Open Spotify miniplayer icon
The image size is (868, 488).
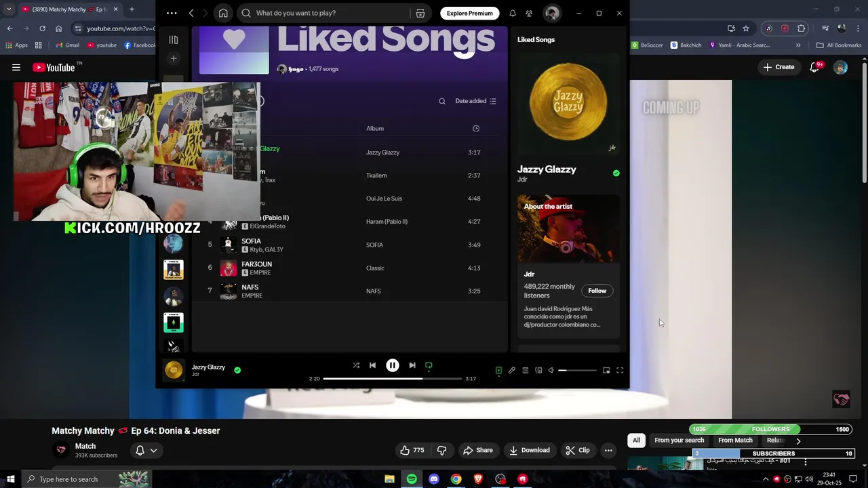[x=606, y=370]
